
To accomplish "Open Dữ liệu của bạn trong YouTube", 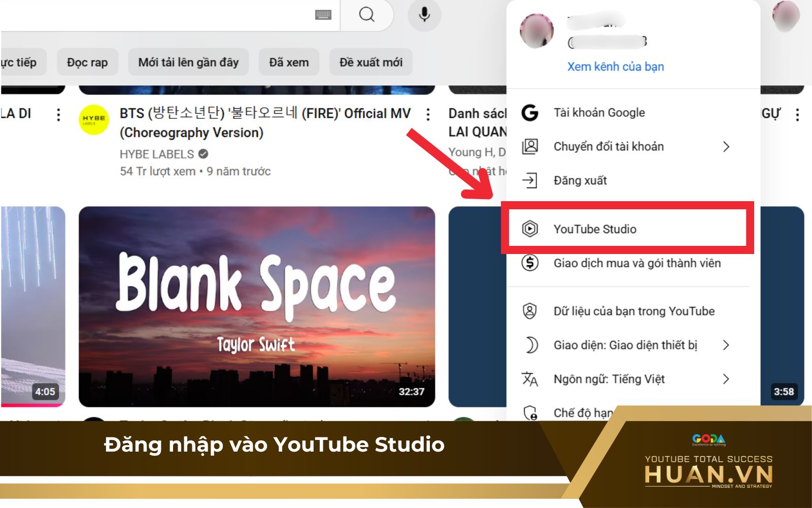I will tap(633, 311).
